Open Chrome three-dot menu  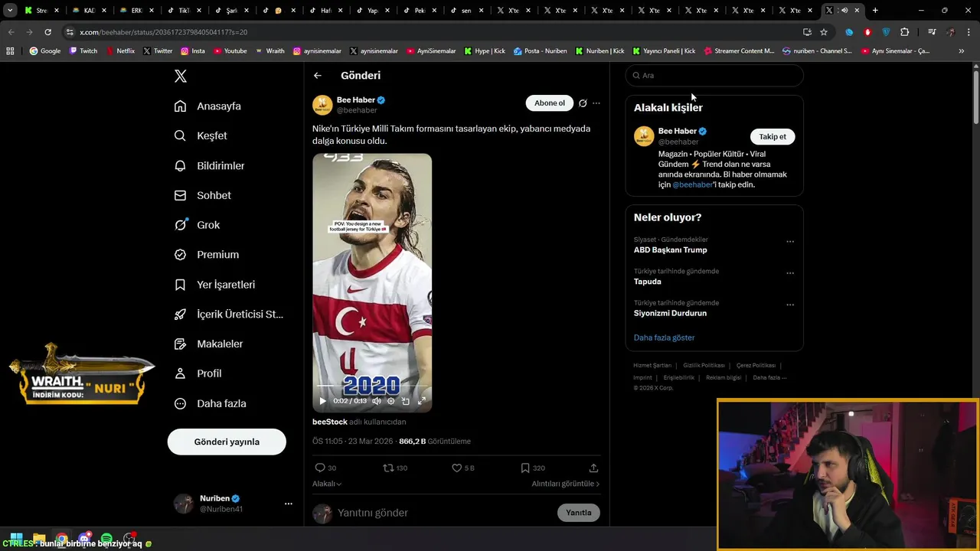pyautogui.click(x=969, y=32)
